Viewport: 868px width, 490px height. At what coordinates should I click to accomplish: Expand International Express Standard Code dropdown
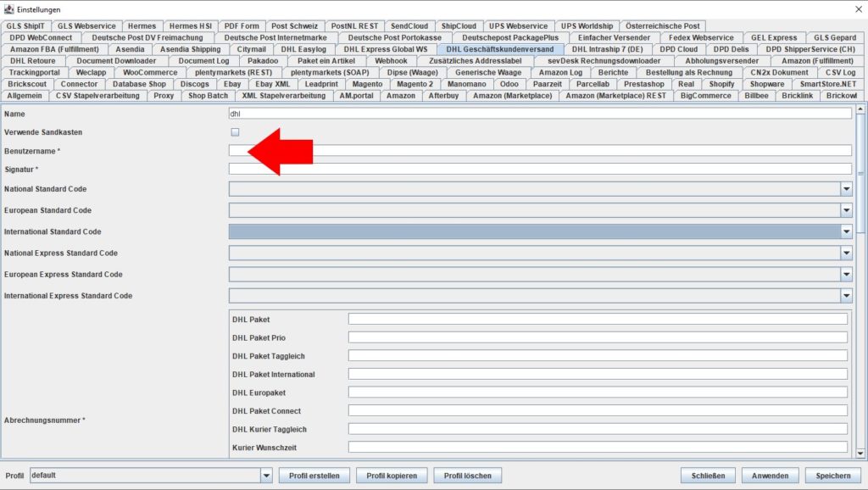point(846,296)
